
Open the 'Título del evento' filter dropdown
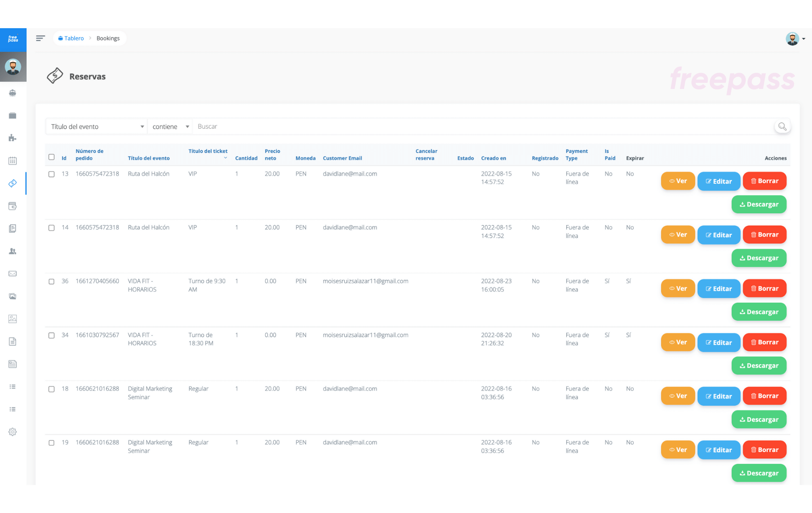[97, 127]
